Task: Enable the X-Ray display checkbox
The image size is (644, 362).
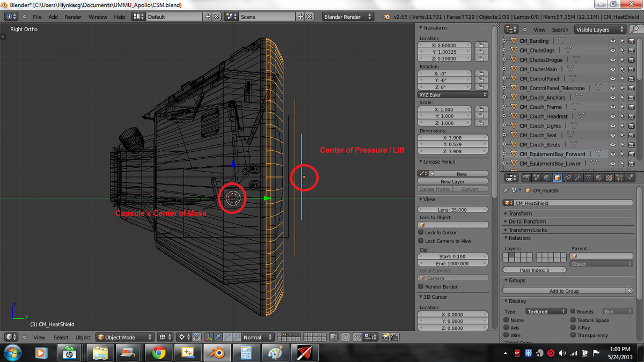Action: [573, 328]
